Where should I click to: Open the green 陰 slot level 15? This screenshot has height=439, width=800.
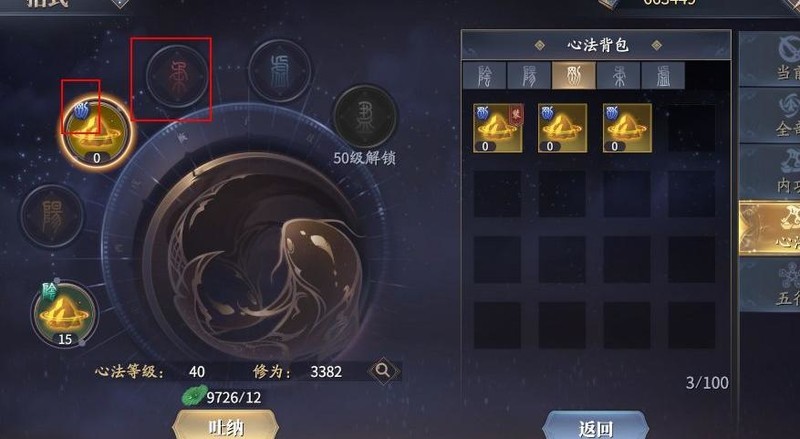tap(64, 314)
